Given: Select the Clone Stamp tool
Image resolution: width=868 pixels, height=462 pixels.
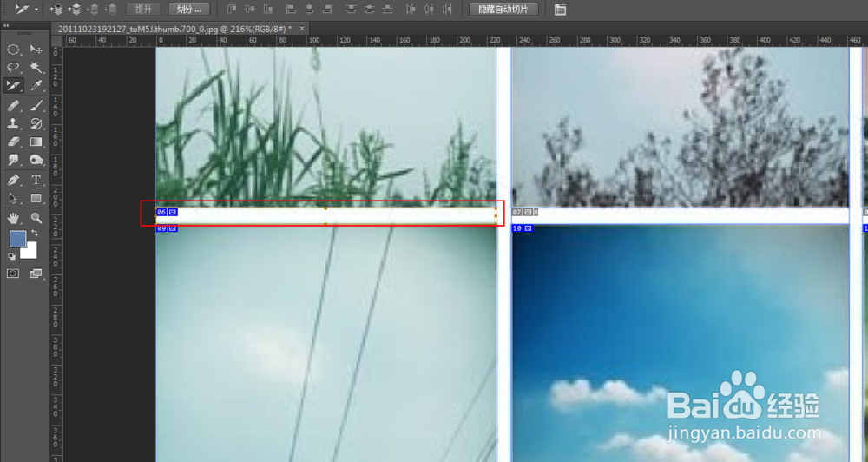Looking at the screenshot, I should (13, 123).
